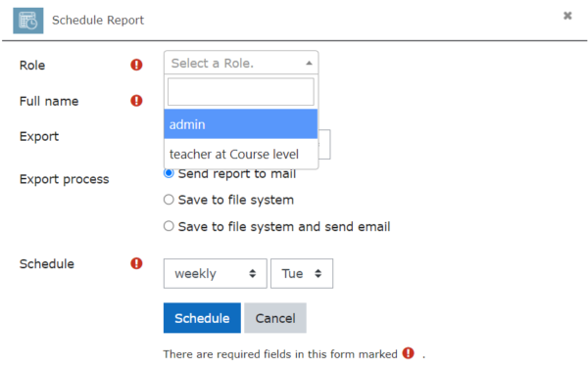
Task: Open the Tue day dropdown
Action: coord(302,273)
